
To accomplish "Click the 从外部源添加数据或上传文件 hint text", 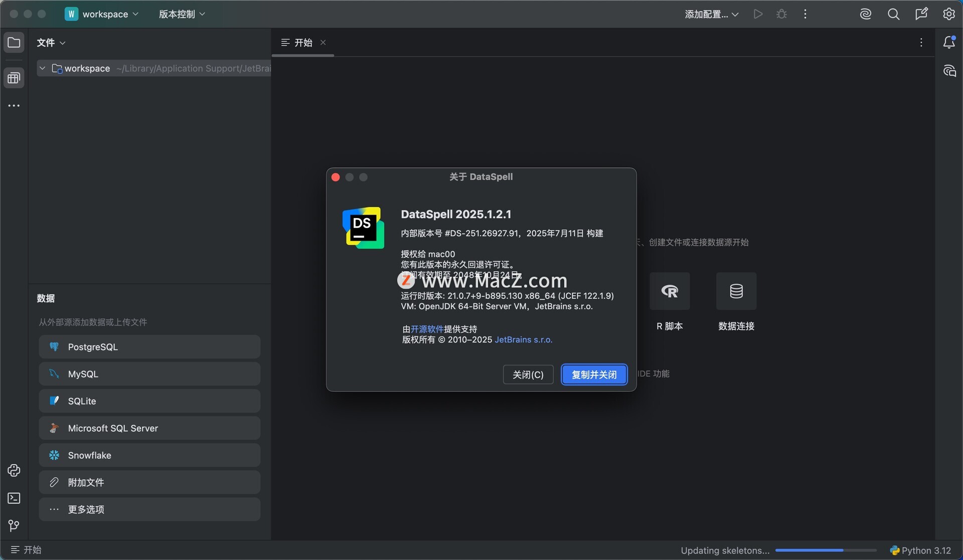I will click(93, 322).
